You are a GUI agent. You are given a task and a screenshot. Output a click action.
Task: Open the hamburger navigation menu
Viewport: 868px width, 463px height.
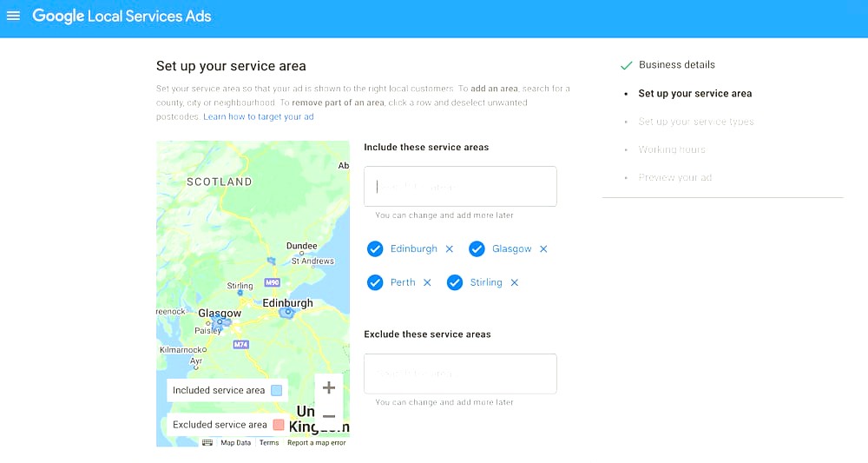(13, 16)
